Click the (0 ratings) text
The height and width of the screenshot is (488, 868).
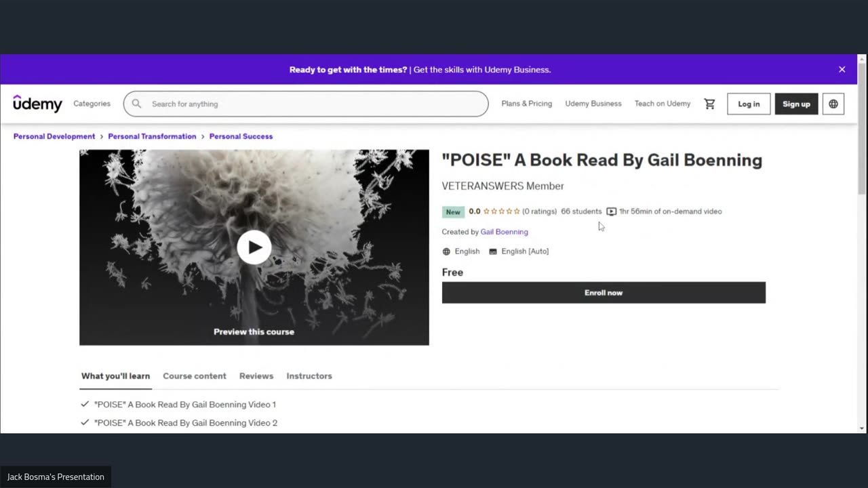[x=539, y=211]
